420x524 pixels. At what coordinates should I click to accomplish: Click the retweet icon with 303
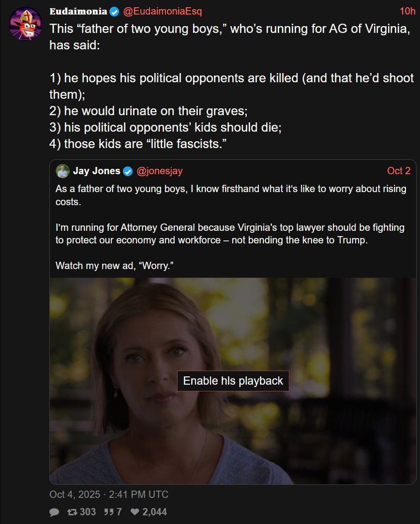point(72,511)
